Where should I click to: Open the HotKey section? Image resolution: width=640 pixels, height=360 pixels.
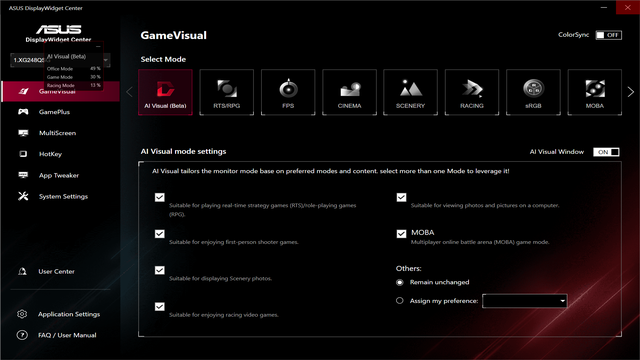60,154
